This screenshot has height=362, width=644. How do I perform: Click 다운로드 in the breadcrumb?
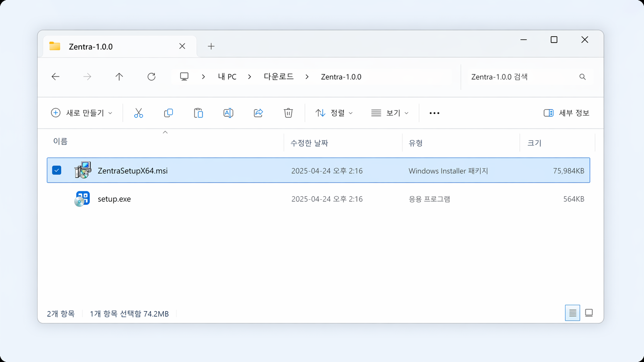(278, 77)
